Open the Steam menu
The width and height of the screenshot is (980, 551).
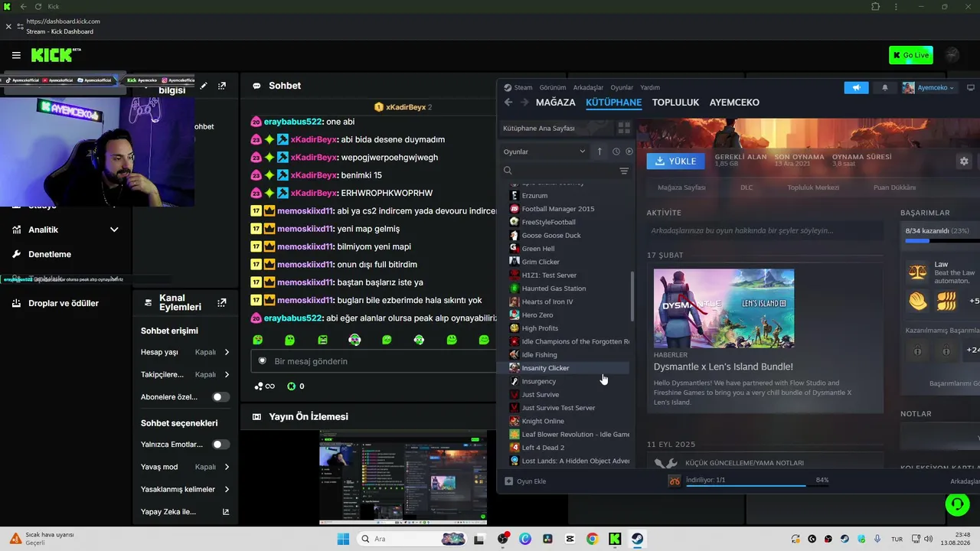tap(518, 87)
